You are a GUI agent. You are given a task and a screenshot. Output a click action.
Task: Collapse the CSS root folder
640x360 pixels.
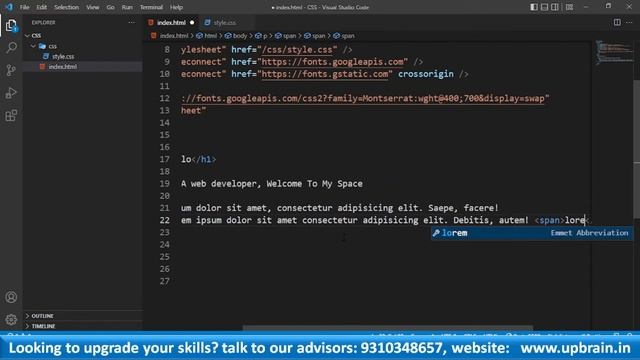28,36
